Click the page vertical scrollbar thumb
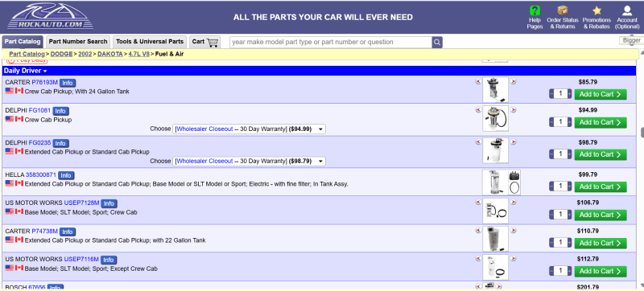 [642, 133]
